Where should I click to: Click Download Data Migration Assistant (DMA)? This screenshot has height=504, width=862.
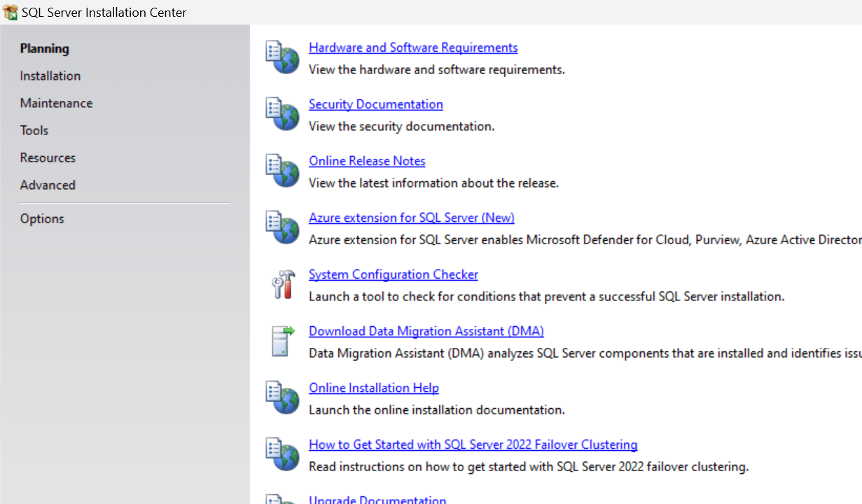(426, 331)
